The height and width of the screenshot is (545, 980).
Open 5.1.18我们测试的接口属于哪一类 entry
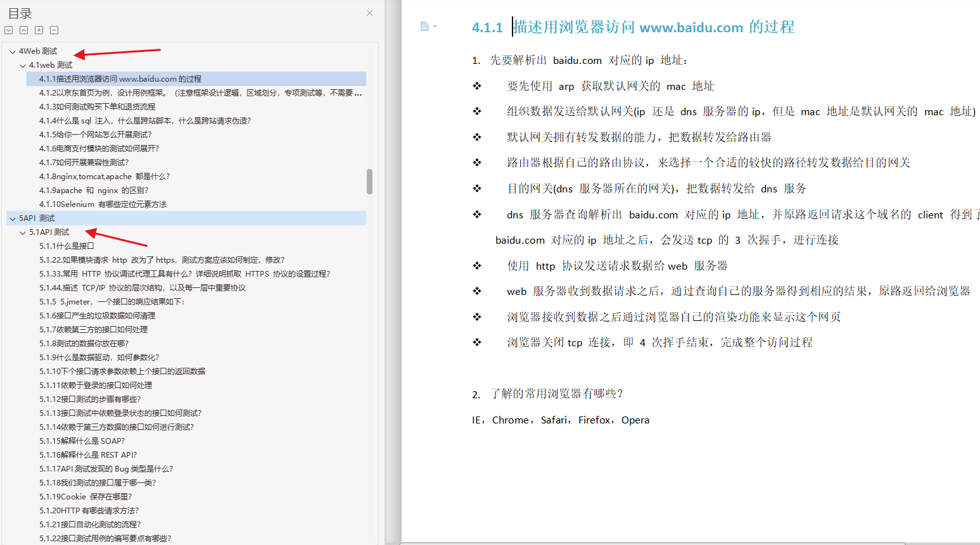tap(98, 482)
